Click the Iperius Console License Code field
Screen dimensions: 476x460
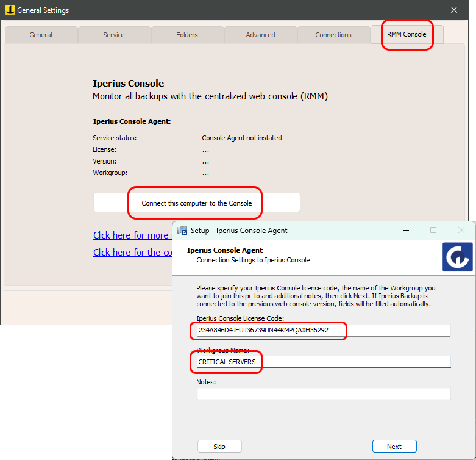[324, 330]
